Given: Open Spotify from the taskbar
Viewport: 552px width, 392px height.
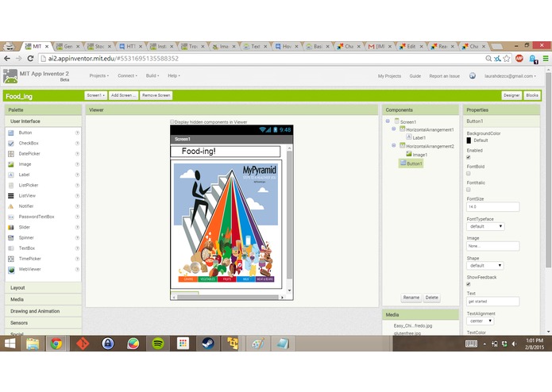Looking at the screenshot, I should point(158,343).
